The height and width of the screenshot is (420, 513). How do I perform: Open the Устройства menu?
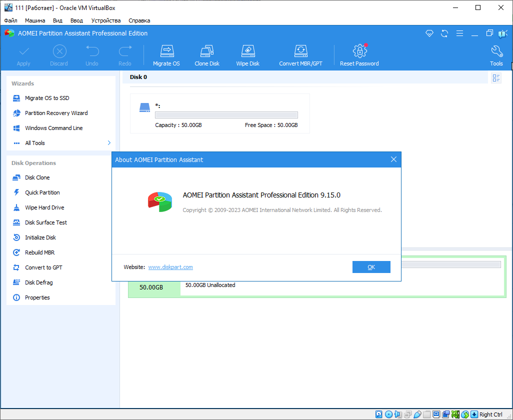click(x=105, y=20)
